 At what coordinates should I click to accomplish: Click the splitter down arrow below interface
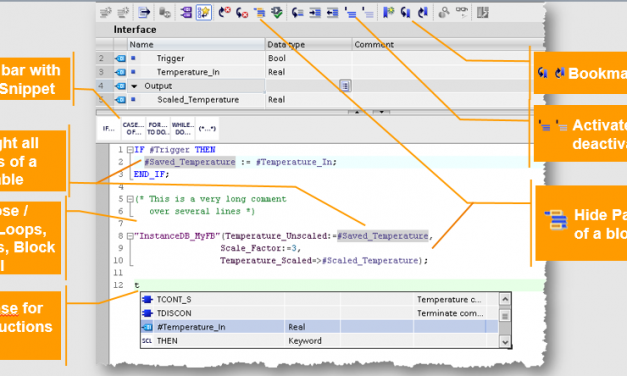[x=381, y=112]
